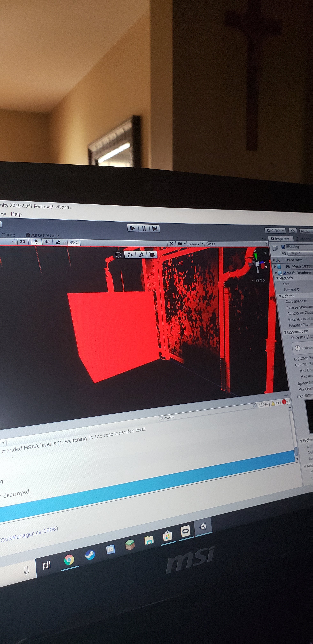
Task: Switch to the Asset Store tab
Action: click(x=42, y=235)
